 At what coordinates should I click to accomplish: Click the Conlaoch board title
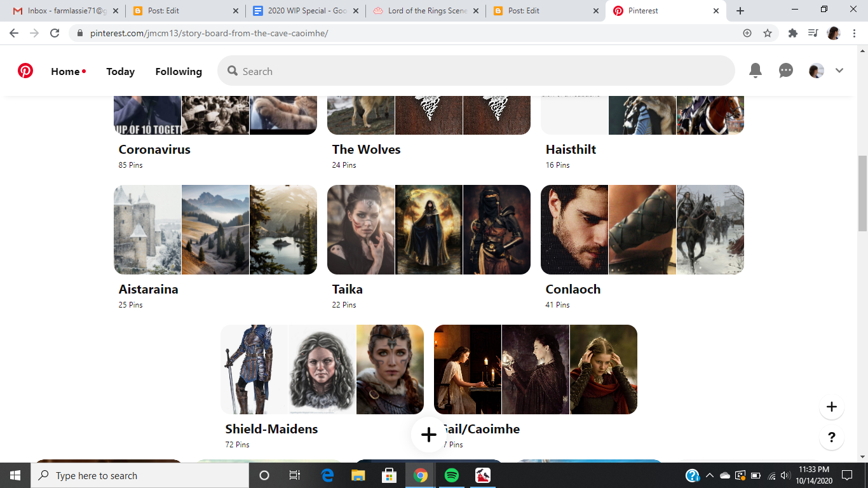click(573, 289)
